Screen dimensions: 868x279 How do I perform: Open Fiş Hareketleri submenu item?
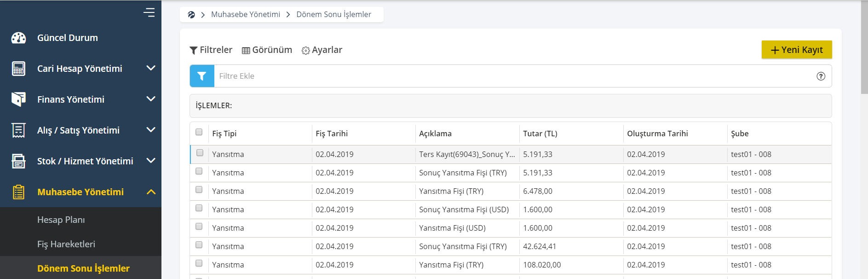point(66,244)
